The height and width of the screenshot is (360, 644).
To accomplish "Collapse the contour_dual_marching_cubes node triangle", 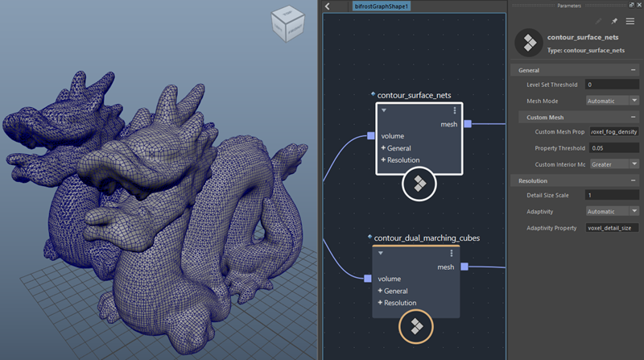I will point(380,253).
